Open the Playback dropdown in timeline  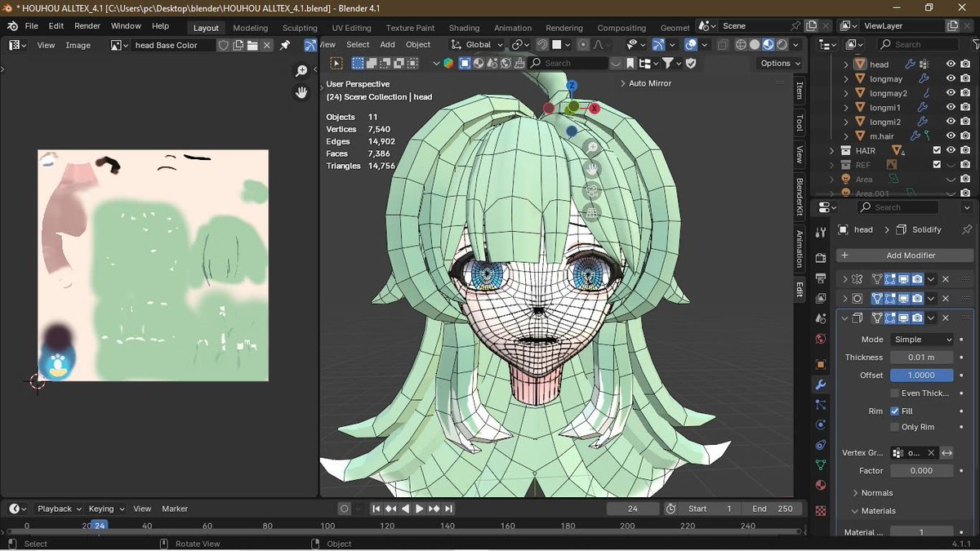(x=59, y=509)
